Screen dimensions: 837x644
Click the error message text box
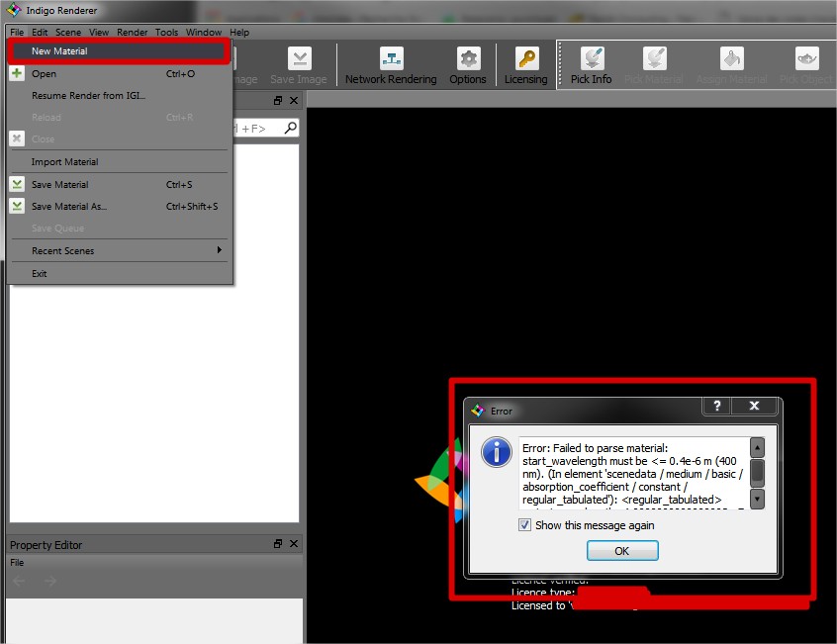coord(635,473)
